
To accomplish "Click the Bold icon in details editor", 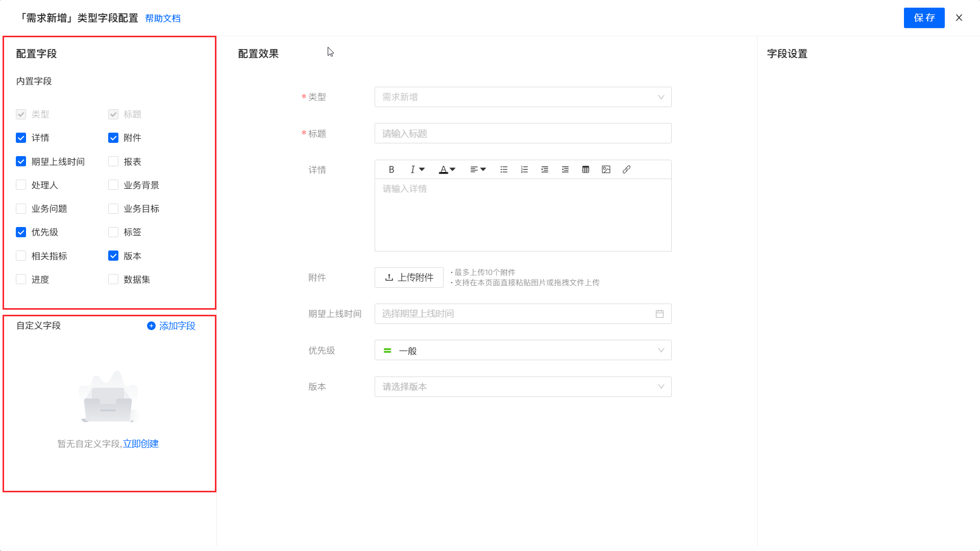I will pyautogui.click(x=391, y=169).
